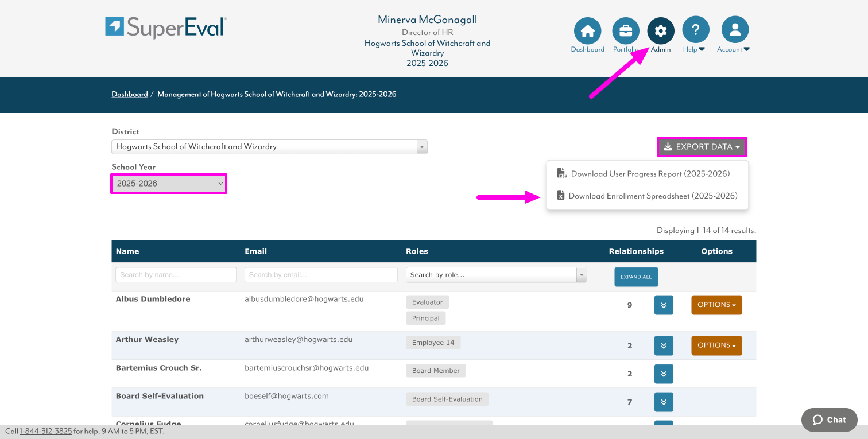Click the Email column header
This screenshot has height=439, width=868.
coord(255,251)
